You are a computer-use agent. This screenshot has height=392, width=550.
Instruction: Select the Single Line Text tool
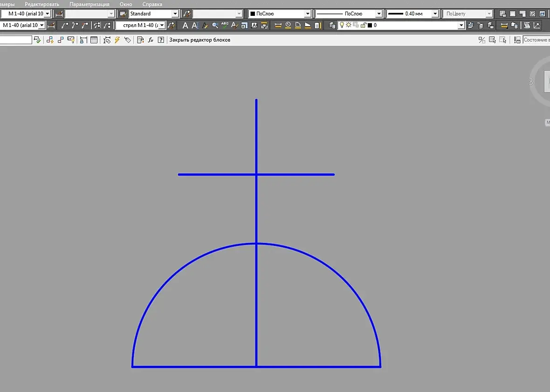pyautogui.click(x=195, y=25)
